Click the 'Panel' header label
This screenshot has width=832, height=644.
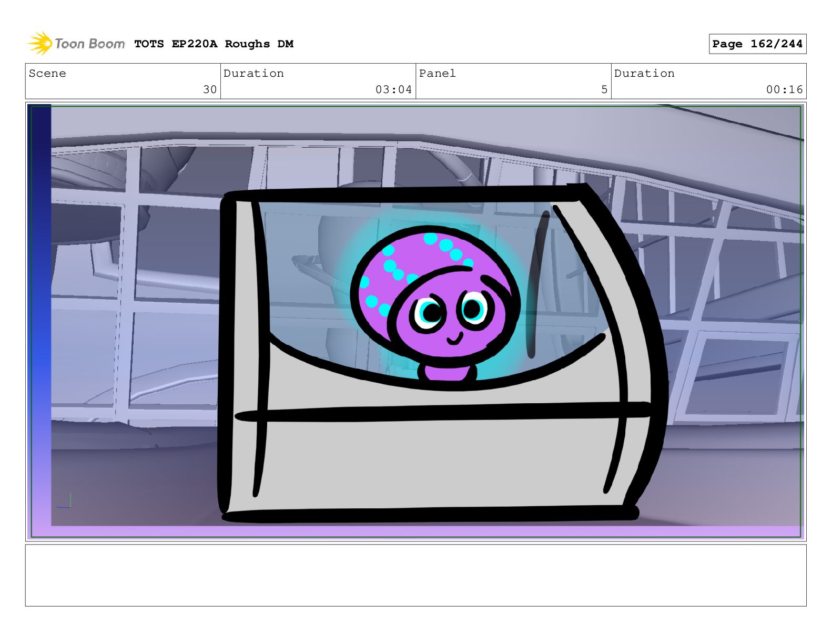click(437, 74)
